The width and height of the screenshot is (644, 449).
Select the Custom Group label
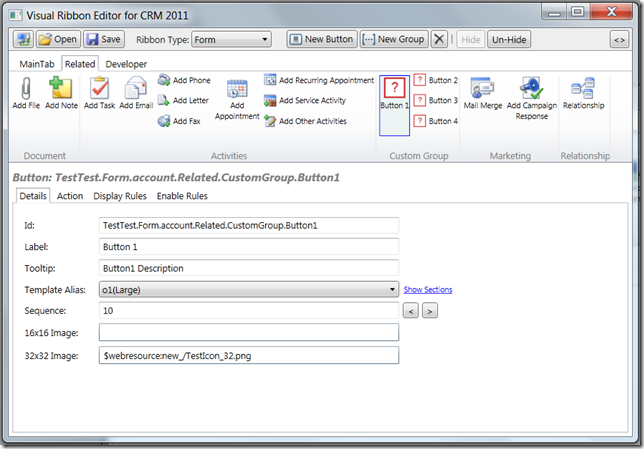pos(419,156)
